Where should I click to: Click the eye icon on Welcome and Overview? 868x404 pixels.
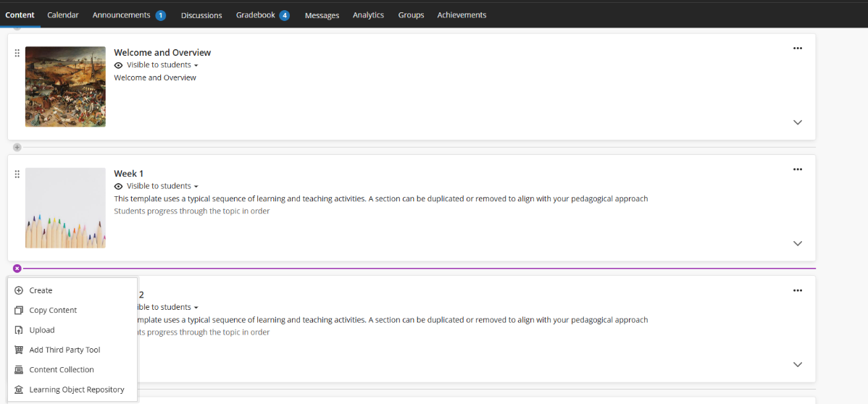(119, 65)
